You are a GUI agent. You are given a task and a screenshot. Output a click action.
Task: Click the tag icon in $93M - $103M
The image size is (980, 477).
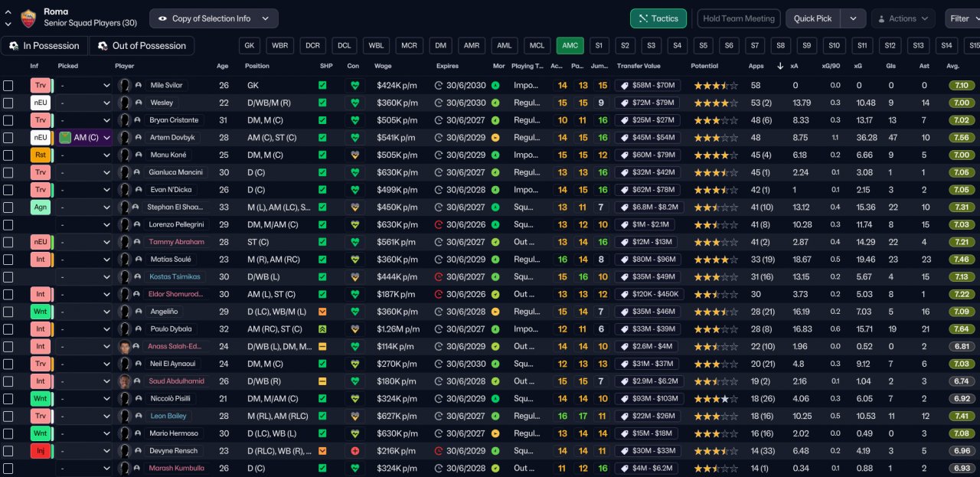click(x=625, y=399)
